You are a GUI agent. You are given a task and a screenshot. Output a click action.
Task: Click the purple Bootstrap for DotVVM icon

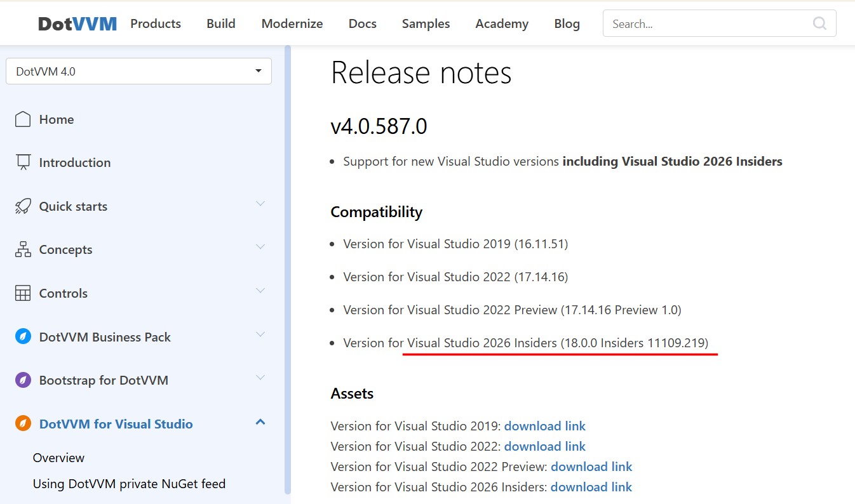23,380
